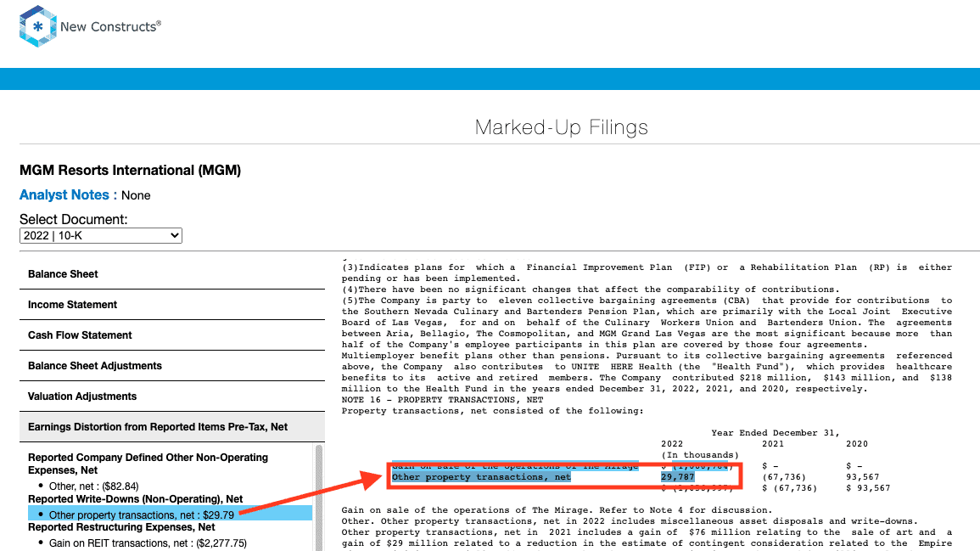Select the 'Other, net : ($82.84)' item
Image resolution: width=980 pixels, height=551 pixels.
coord(93,486)
